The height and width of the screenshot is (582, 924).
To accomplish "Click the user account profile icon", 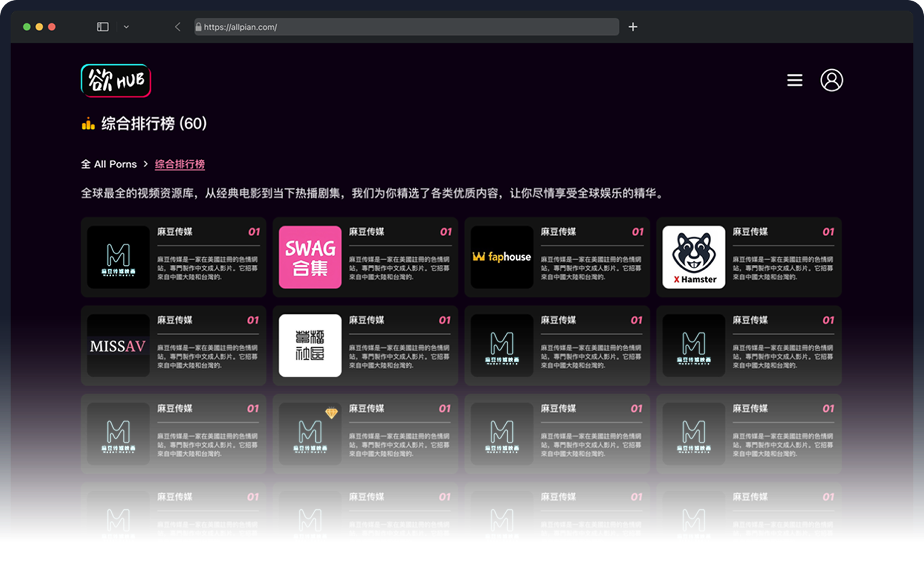I will (x=831, y=81).
